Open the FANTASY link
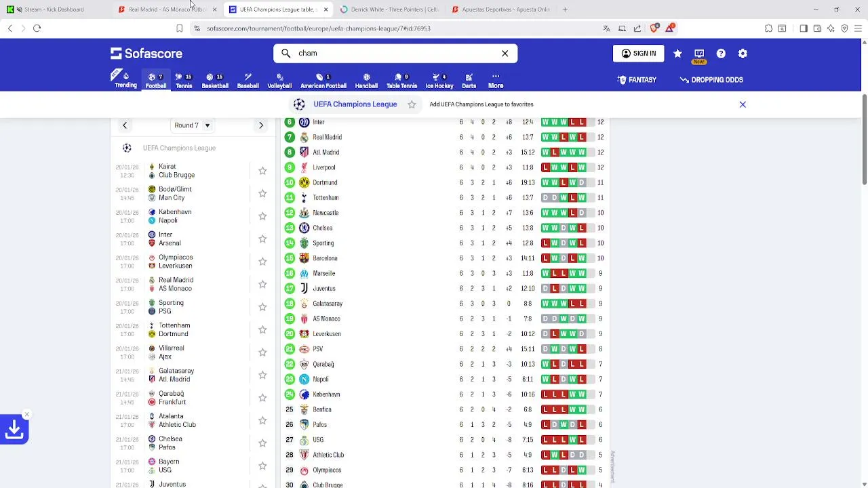Image resolution: width=868 pixels, height=488 pixels. (x=637, y=80)
